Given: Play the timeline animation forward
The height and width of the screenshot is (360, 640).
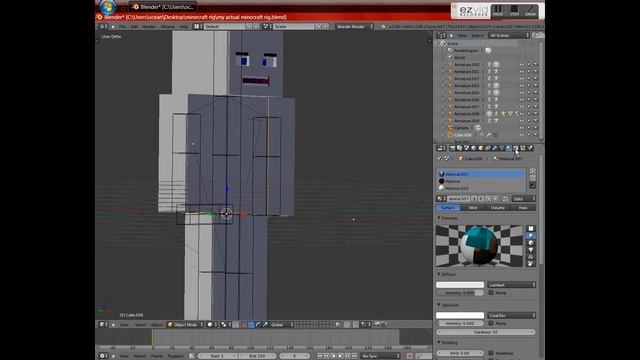Looking at the screenshot, I should click(x=340, y=356).
